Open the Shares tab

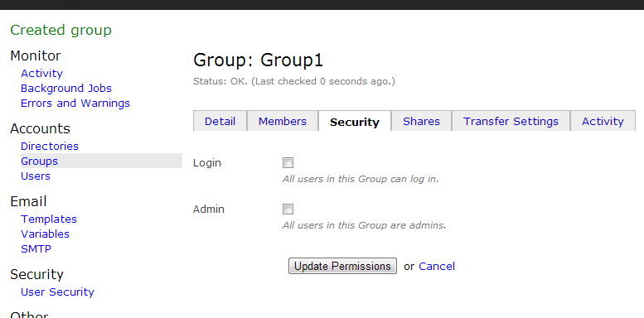421,121
